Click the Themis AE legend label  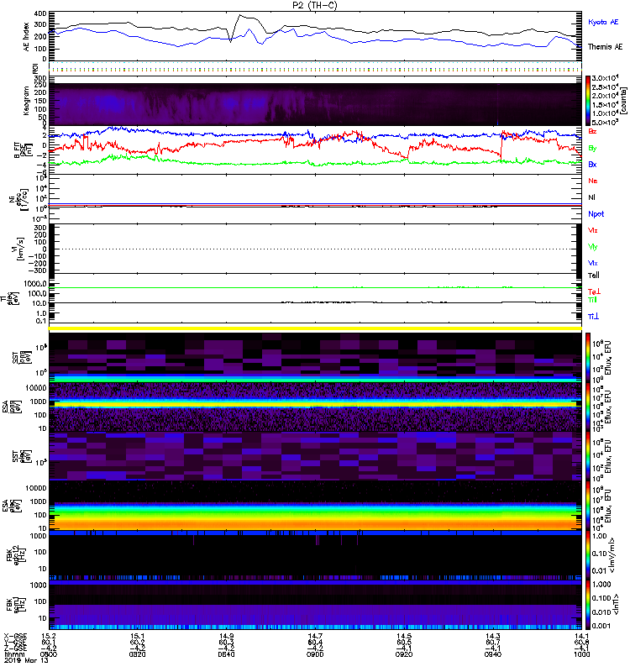(x=606, y=48)
